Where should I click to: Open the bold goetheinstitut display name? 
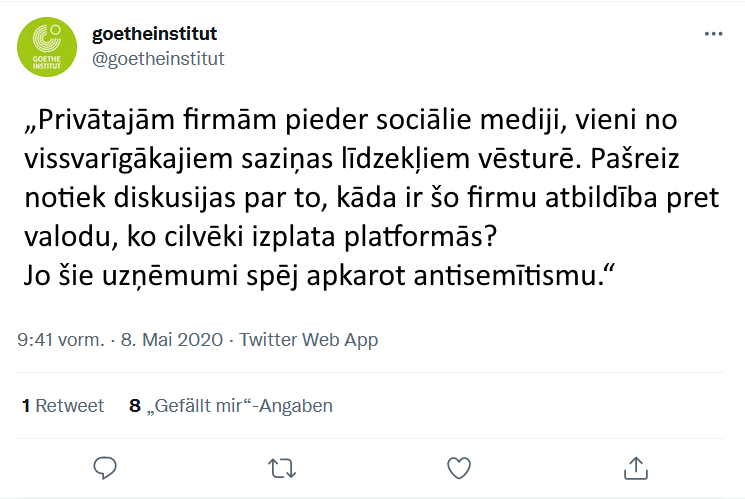click(x=154, y=34)
